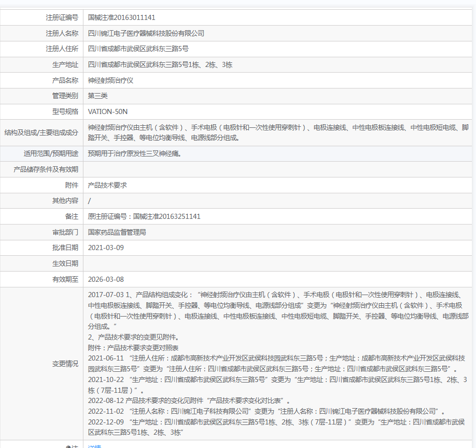
Task: Click the 型号规格 label
Action: tap(66, 111)
